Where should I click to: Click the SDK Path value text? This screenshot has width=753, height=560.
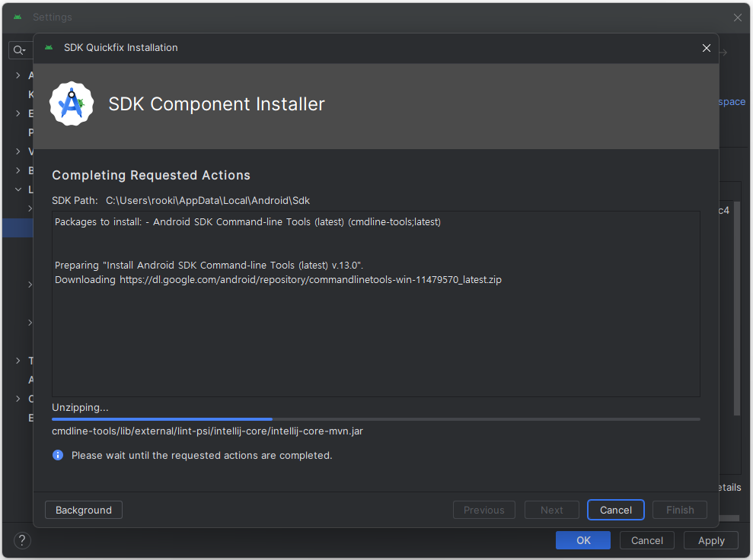(208, 201)
